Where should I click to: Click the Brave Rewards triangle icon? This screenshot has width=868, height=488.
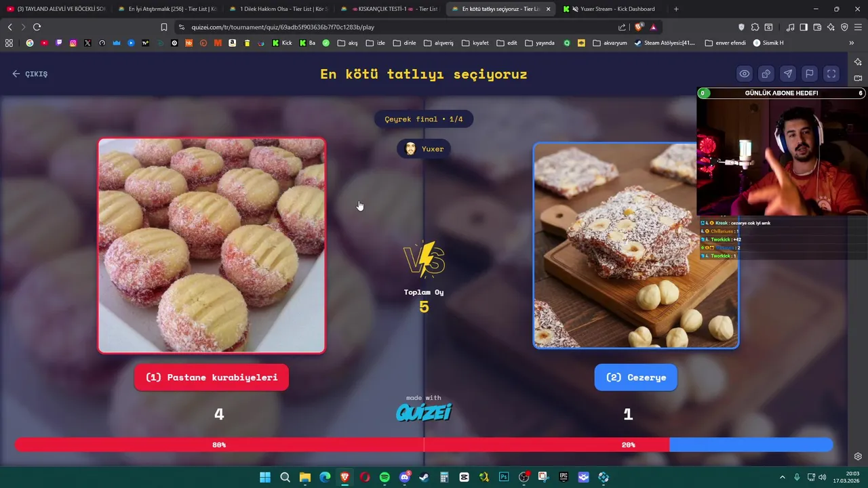(x=653, y=27)
